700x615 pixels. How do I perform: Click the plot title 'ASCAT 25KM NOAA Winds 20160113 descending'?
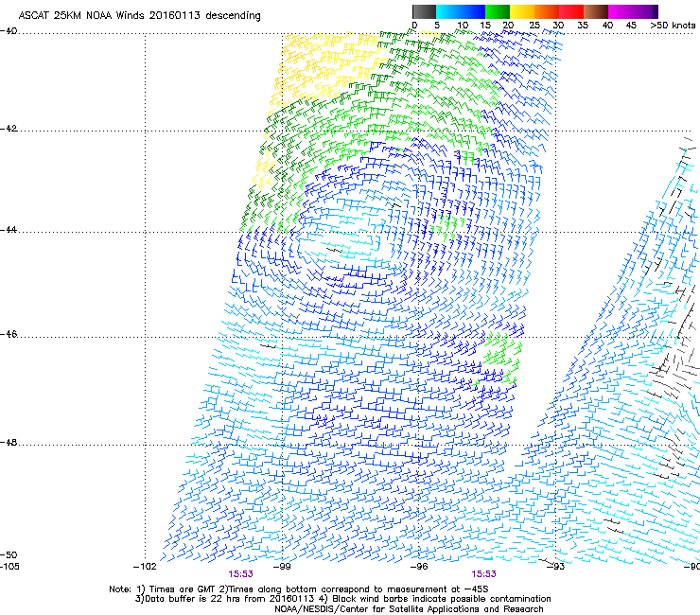point(139,16)
